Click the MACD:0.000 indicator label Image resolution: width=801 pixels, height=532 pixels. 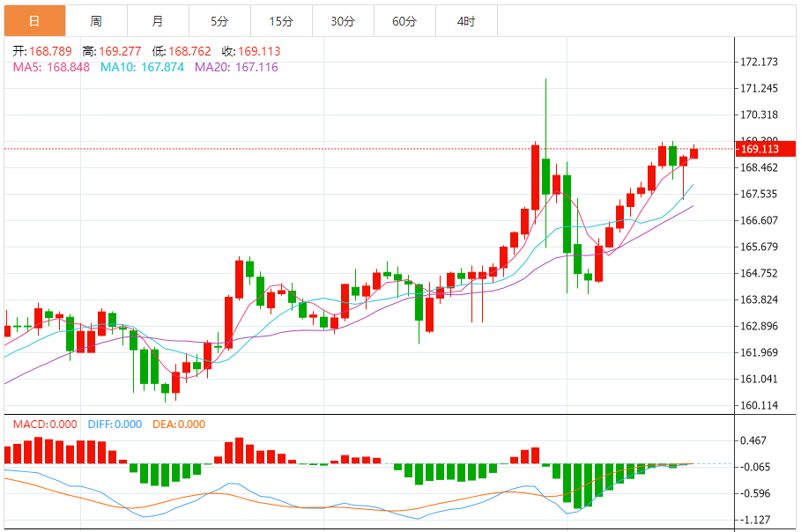45,425
